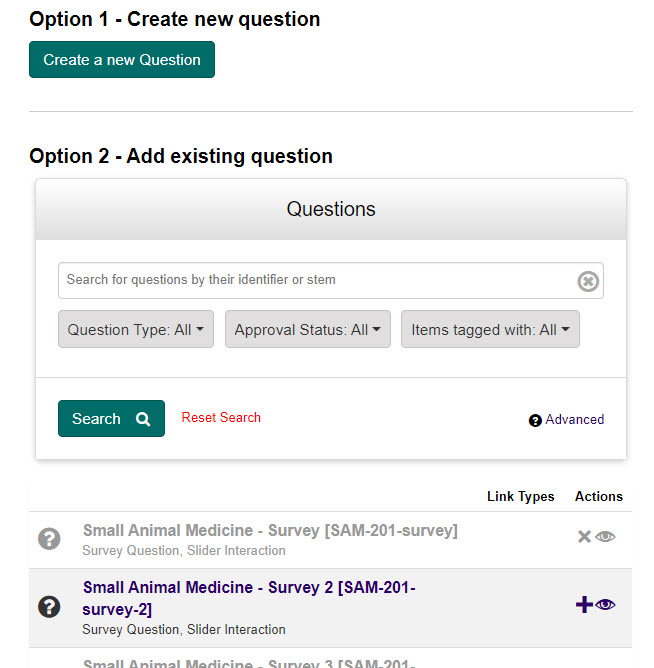Add Survey 2 with the plus icon
654x668 pixels.
coord(585,604)
